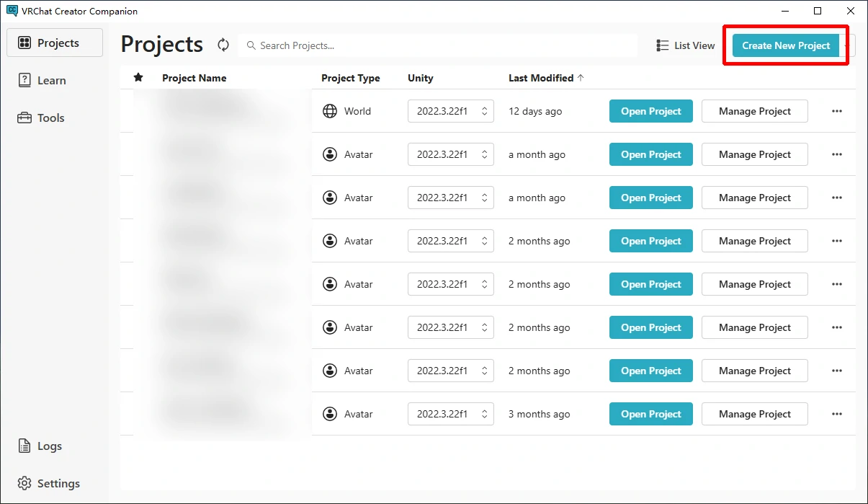
Task: Open Settings with the gear icon
Action: (x=25, y=483)
